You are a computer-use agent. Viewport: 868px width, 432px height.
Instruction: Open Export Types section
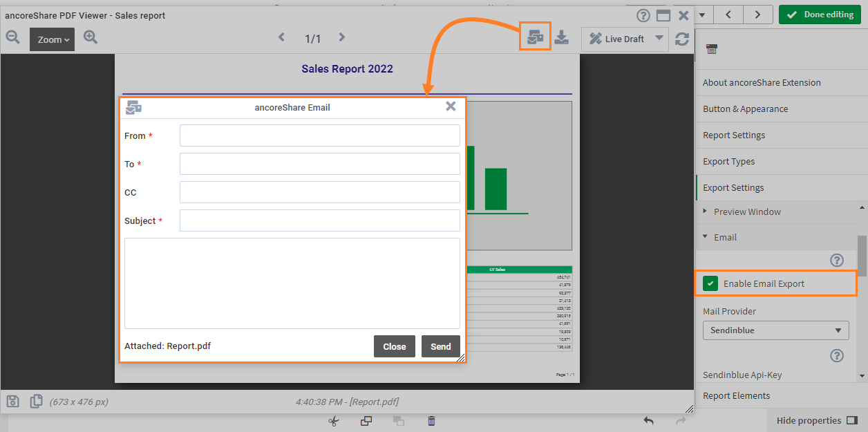click(782, 161)
